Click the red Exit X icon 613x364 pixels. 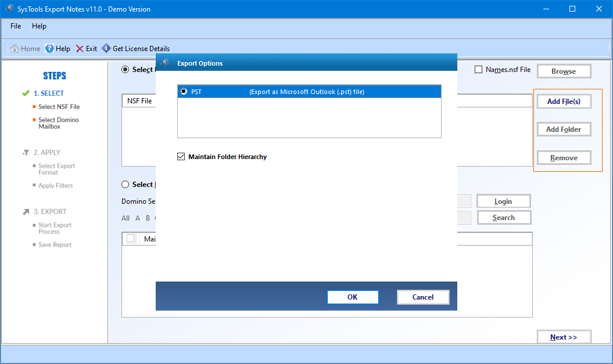pyautogui.click(x=80, y=48)
